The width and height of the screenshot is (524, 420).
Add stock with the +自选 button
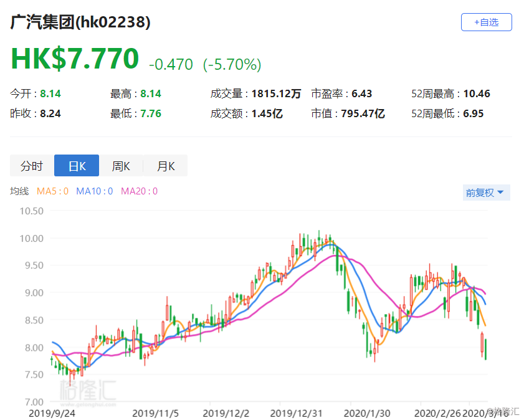click(x=486, y=22)
